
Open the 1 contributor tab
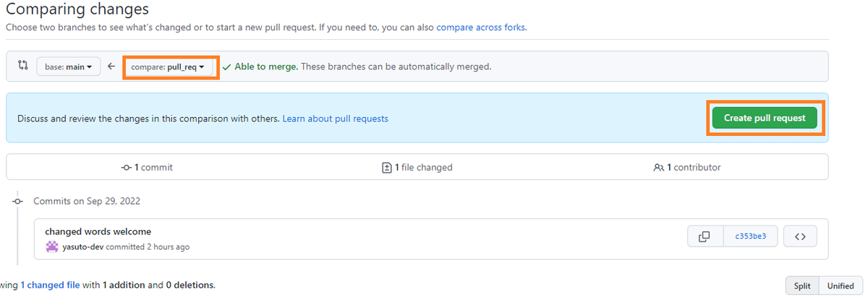(687, 167)
